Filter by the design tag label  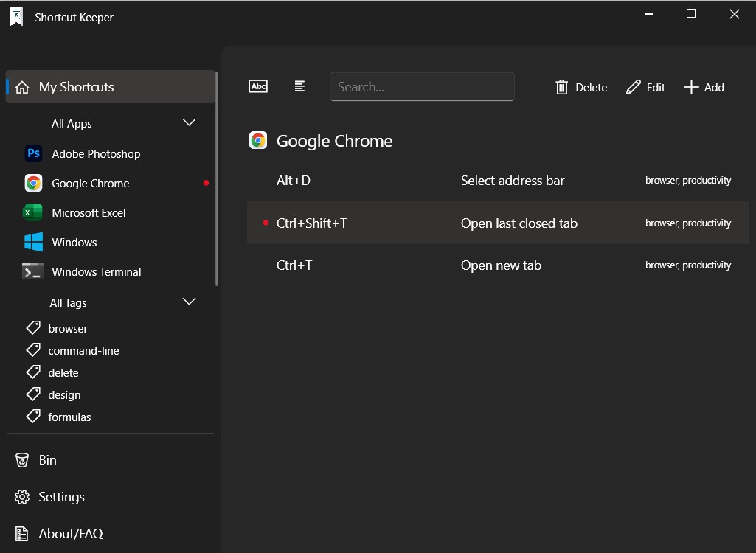[x=64, y=395]
